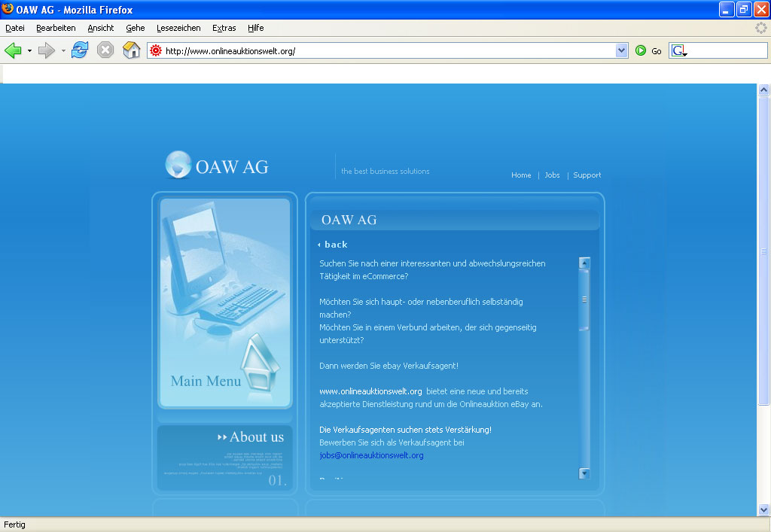Click the browser page scroll-up arrow

click(763, 90)
